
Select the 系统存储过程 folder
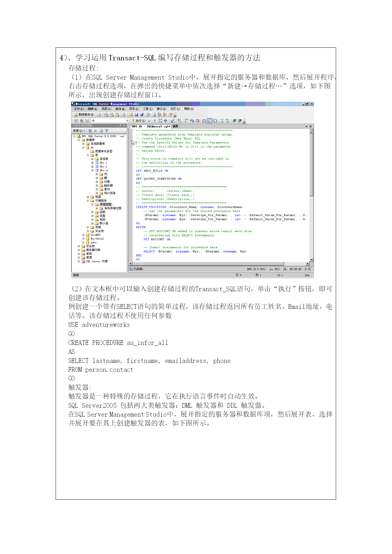[x=113, y=208]
